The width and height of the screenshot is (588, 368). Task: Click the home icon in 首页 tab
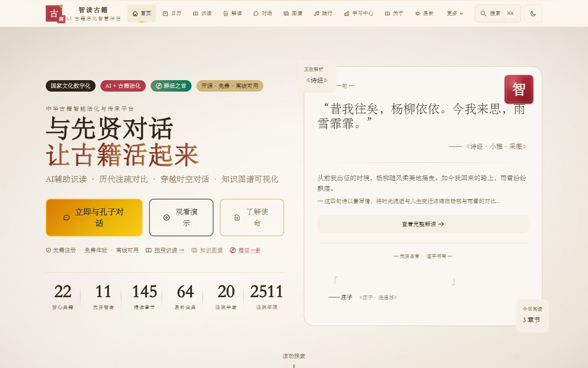[135, 13]
